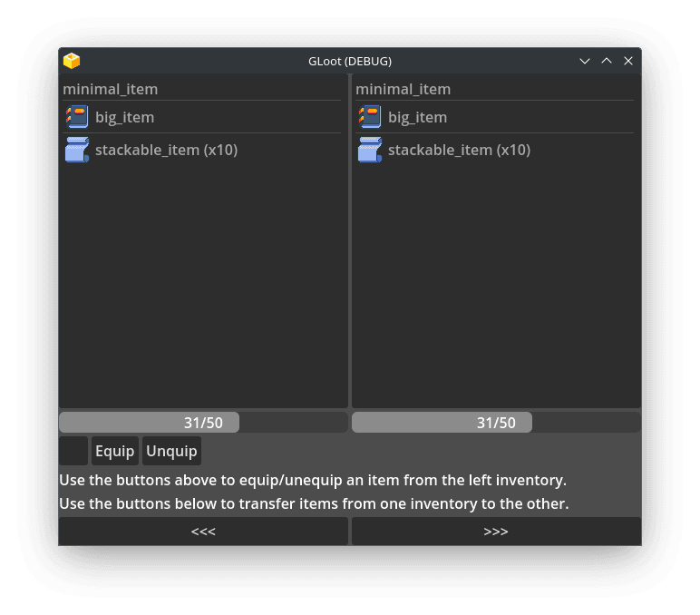Click the big_item book icon in right inventory

tap(370, 117)
